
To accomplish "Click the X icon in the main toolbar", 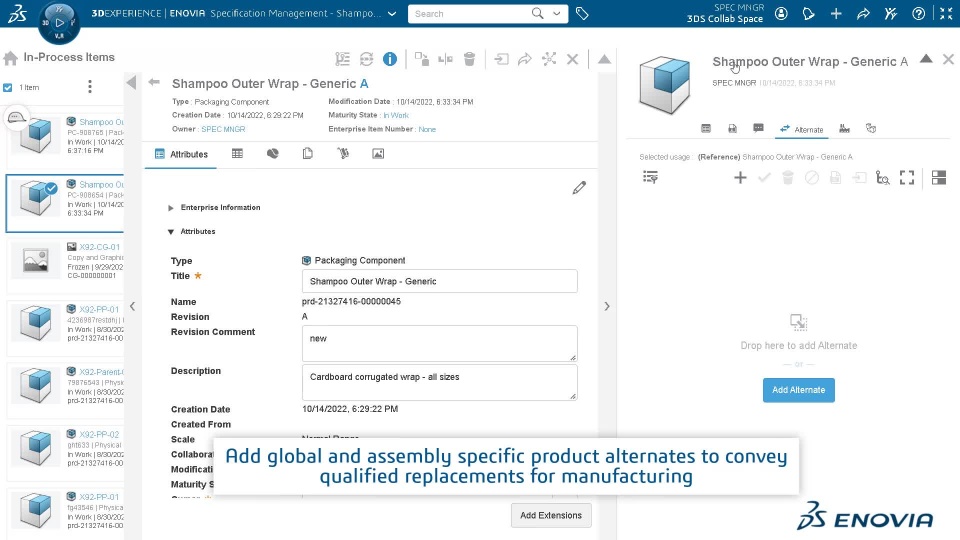I will pos(572,59).
